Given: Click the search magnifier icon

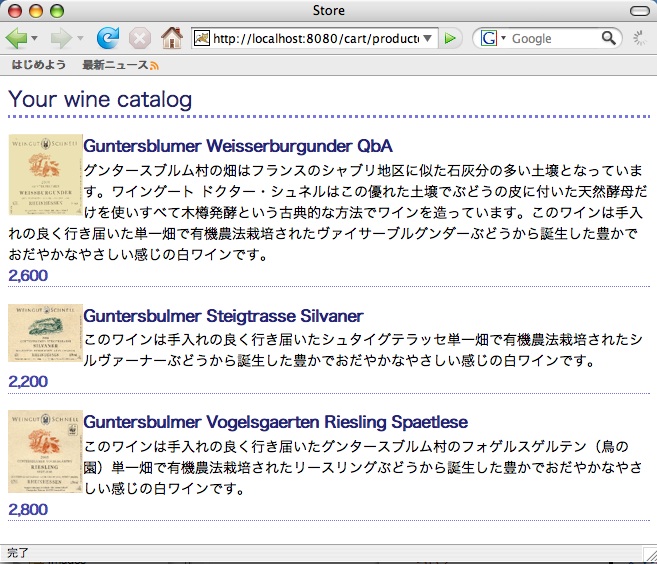Looking at the screenshot, I should (609, 38).
